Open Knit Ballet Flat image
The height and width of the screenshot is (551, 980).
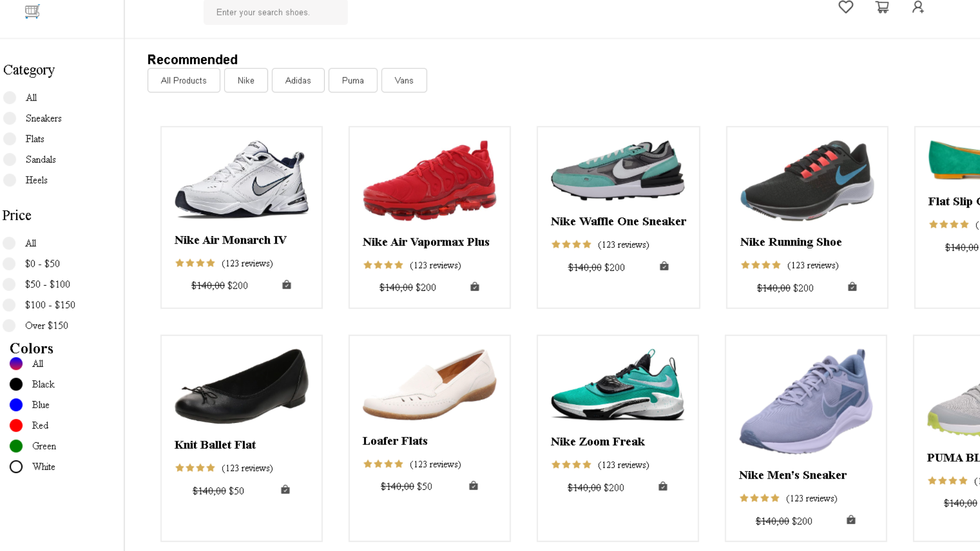click(x=241, y=386)
